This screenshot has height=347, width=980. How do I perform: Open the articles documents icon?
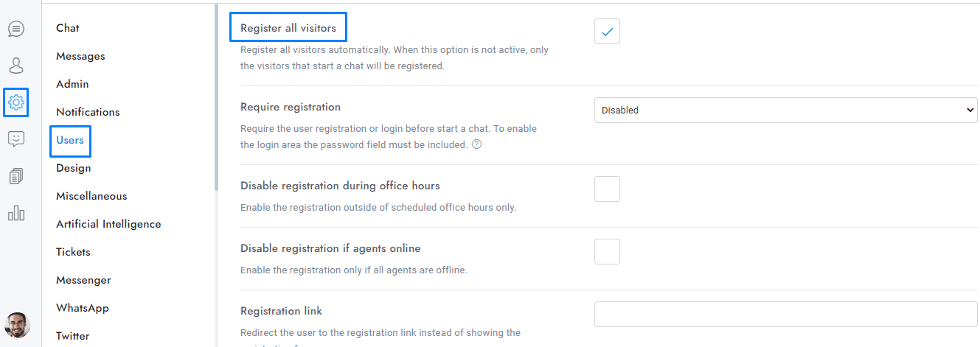(x=16, y=176)
